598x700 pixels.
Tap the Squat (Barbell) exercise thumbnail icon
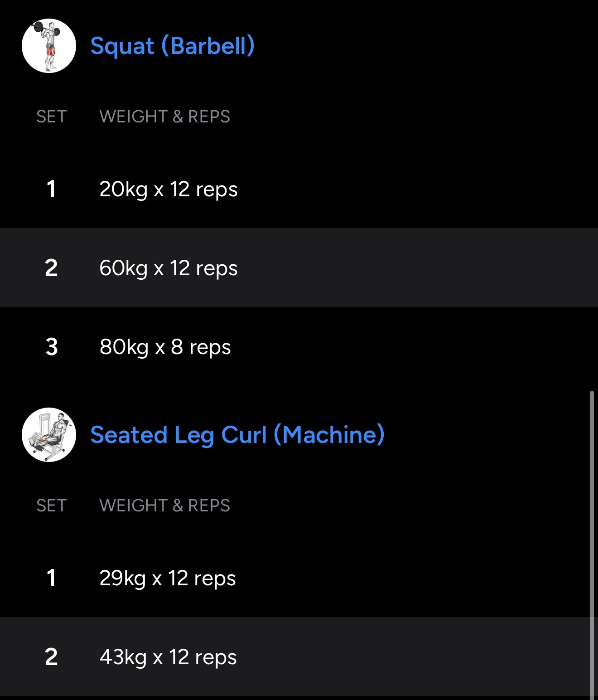pyautogui.click(x=49, y=46)
